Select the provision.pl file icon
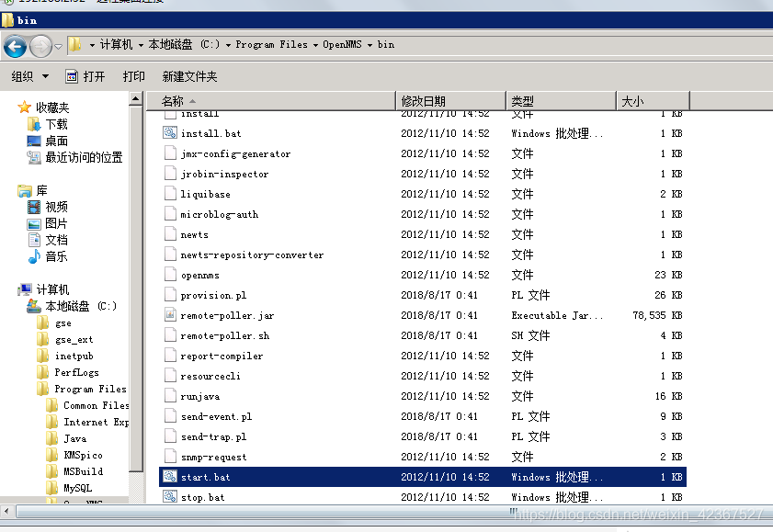This screenshot has width=773, height=532. [x=170, y=295]
